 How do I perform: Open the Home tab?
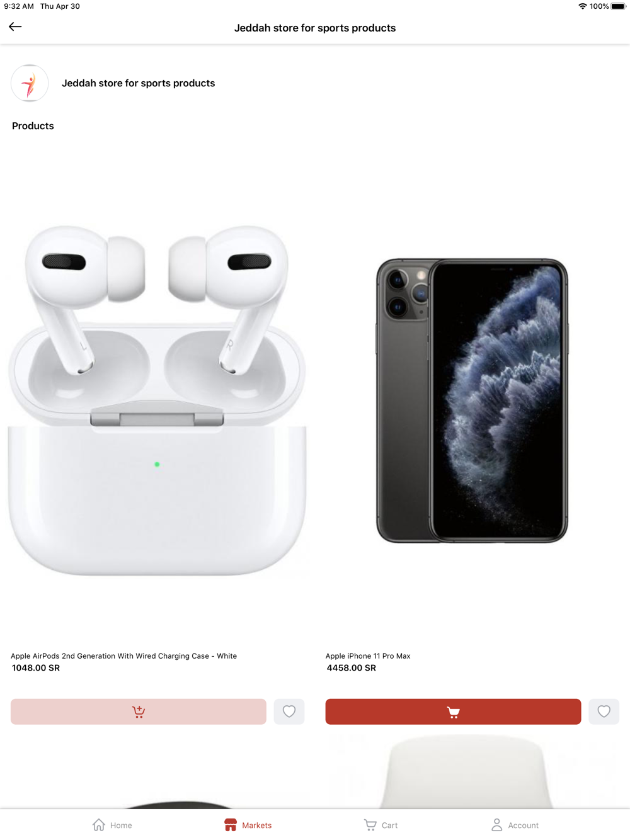pyautogui.click(x=112, y=825)
